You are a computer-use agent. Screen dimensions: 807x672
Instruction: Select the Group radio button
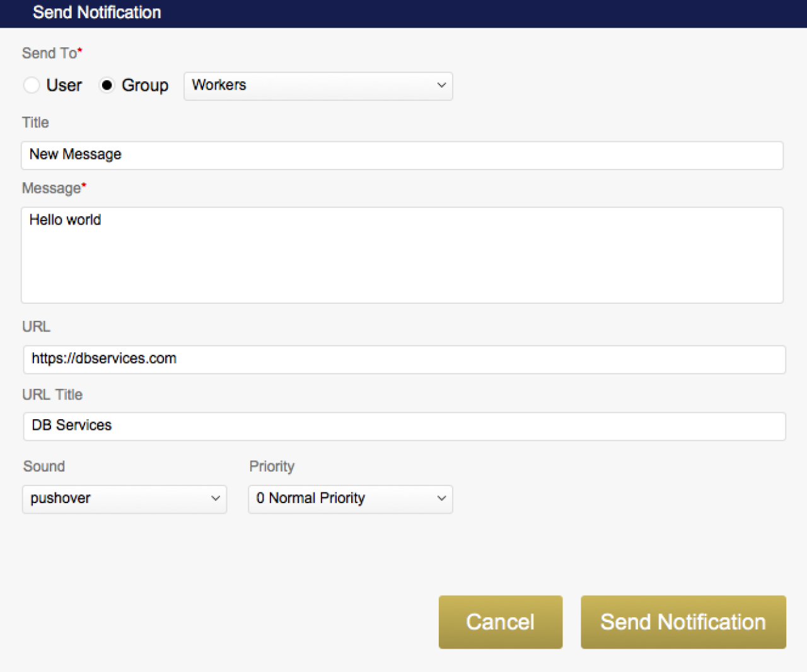click(x=107, y=85)
